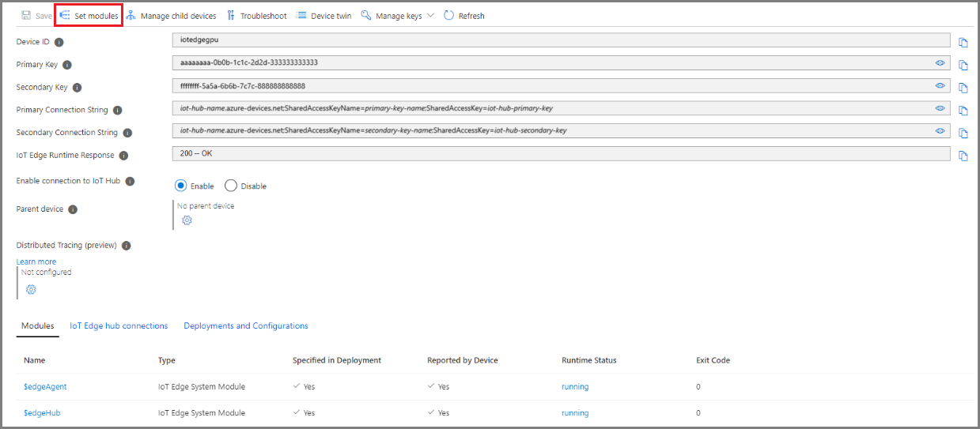Screen dimensions: 980x429
Task: Click the Set modules toolbar button
Action: (x=89, y=16)
